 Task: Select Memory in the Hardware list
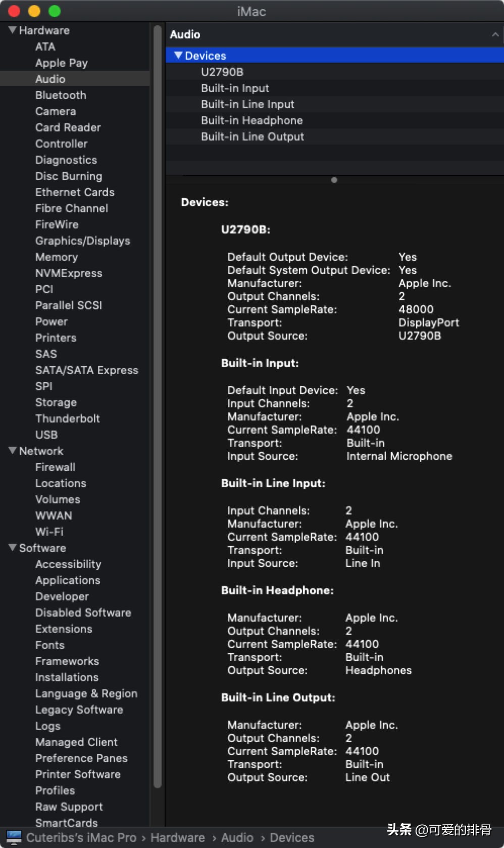point(57,257)
